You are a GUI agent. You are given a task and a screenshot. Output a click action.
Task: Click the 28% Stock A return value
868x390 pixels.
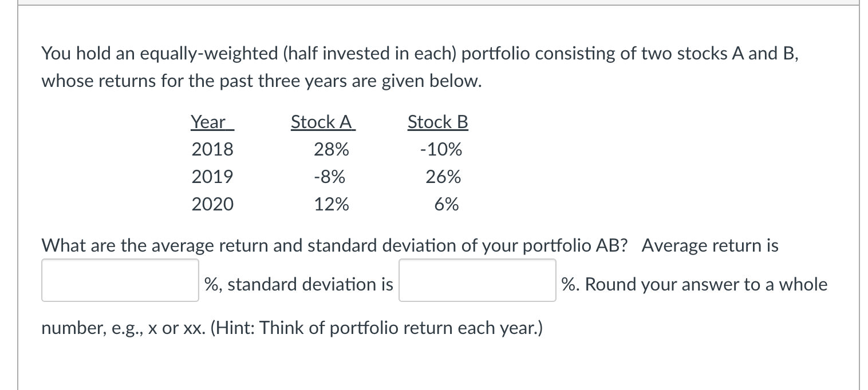pyautogui.click(x=332, y=150)
